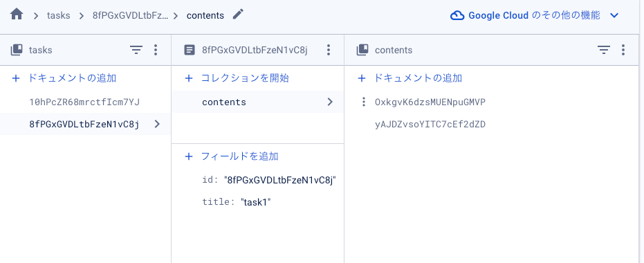The height and width of the screenshot is (263, 644).
Task: Click the Google Cloud logo icon
Action: (x=457, y=16)
